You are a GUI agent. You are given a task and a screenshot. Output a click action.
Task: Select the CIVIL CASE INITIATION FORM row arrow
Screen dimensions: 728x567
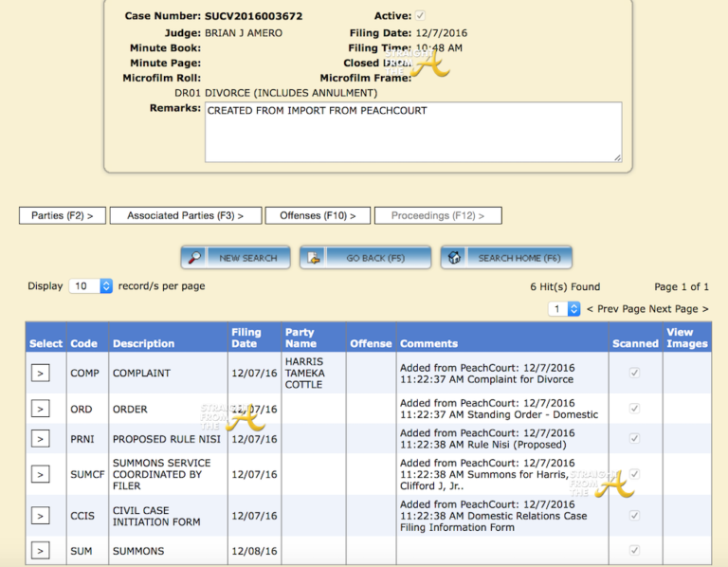(x=40, y=516)
